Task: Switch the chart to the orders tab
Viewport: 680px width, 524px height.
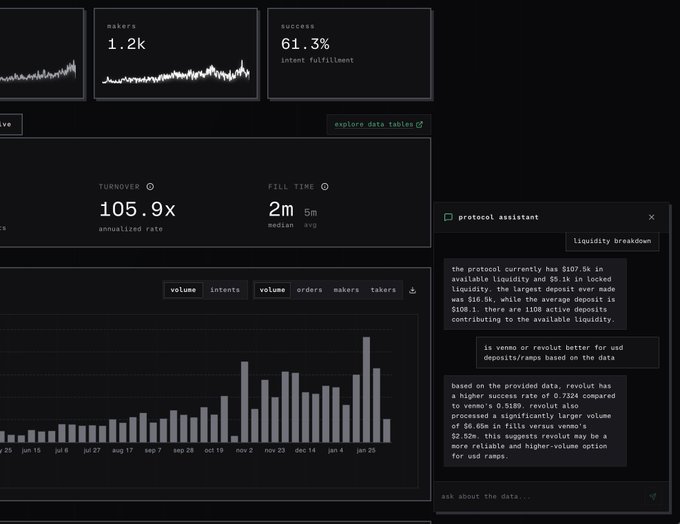Action: click(x=309, y=290)
